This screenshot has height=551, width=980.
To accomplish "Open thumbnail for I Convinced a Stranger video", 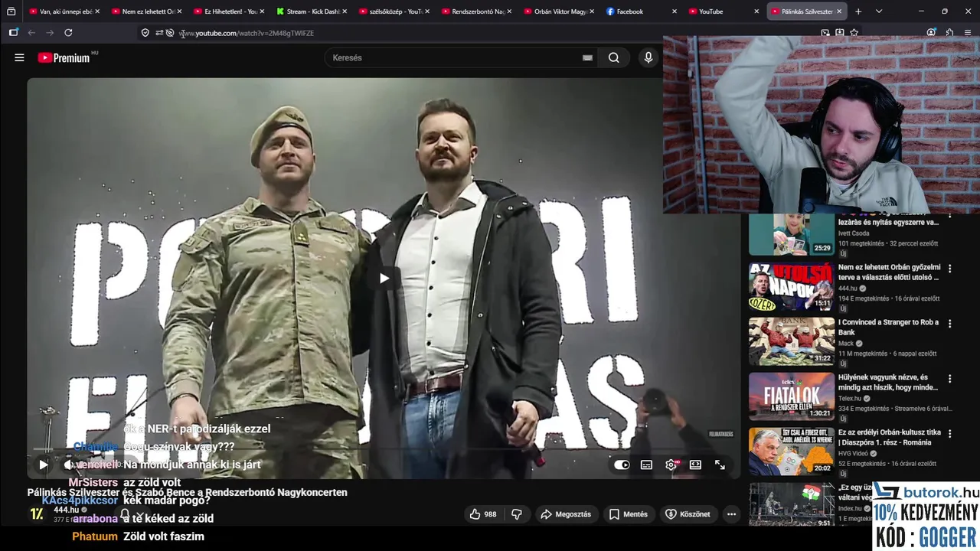I will pos(792,341).
